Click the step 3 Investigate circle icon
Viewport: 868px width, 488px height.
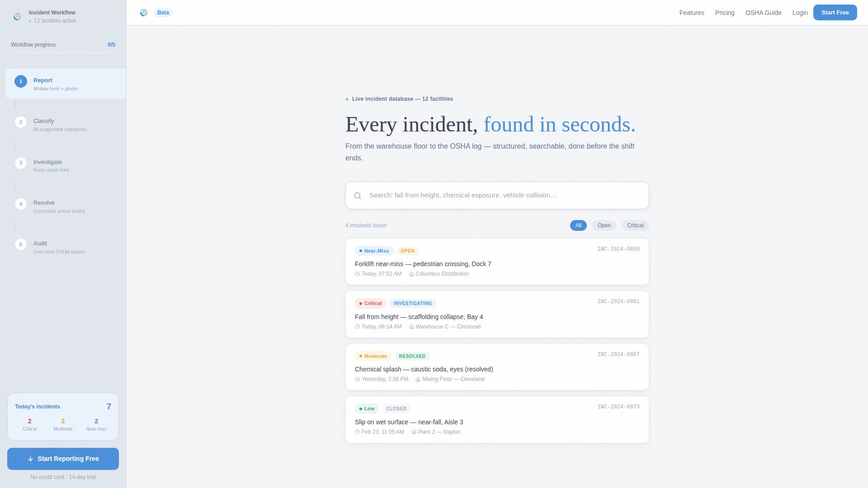click(21, 163)
